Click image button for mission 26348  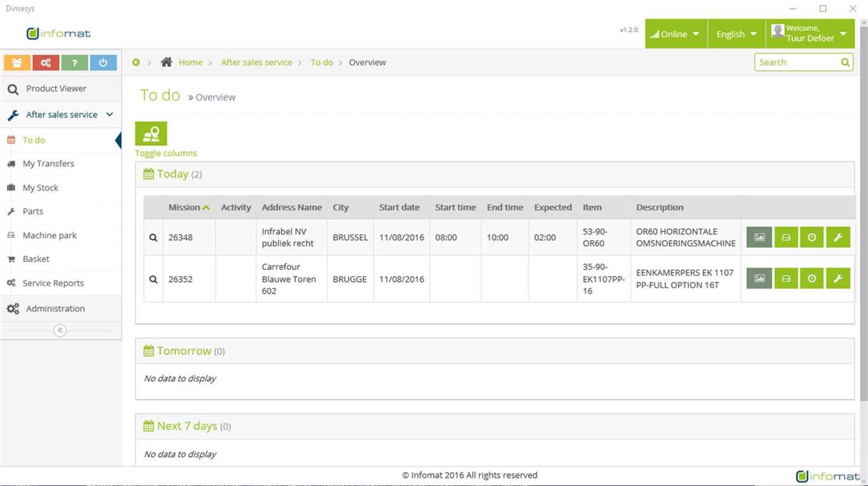pyautogui.click(x=759, y=237)
